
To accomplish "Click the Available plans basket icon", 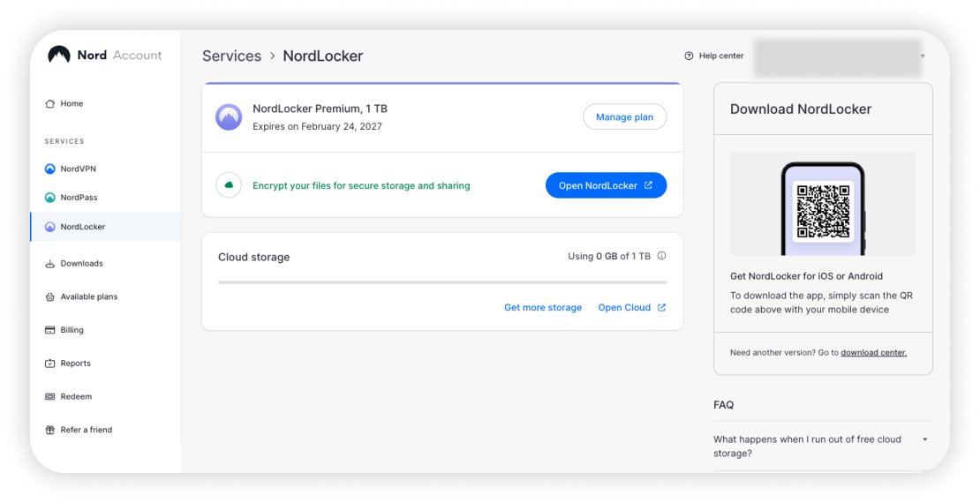I will (x=50, y=297).
